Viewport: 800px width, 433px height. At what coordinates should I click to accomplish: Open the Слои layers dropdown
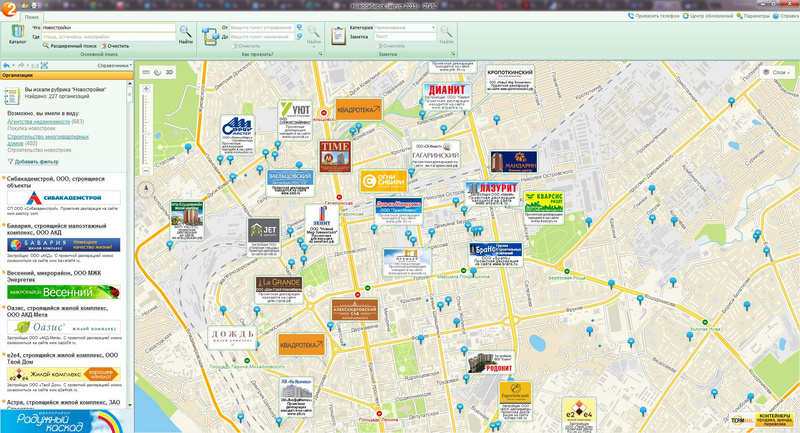[x=778, y=72]
